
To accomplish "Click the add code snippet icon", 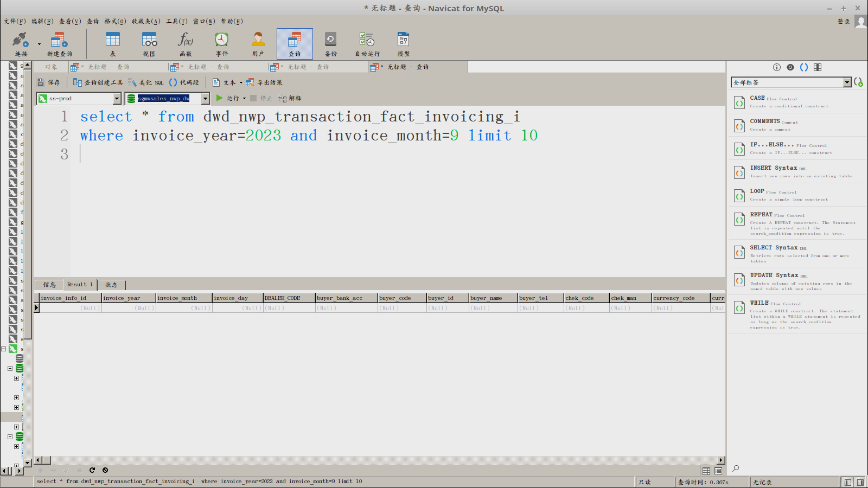I will 858,82.
